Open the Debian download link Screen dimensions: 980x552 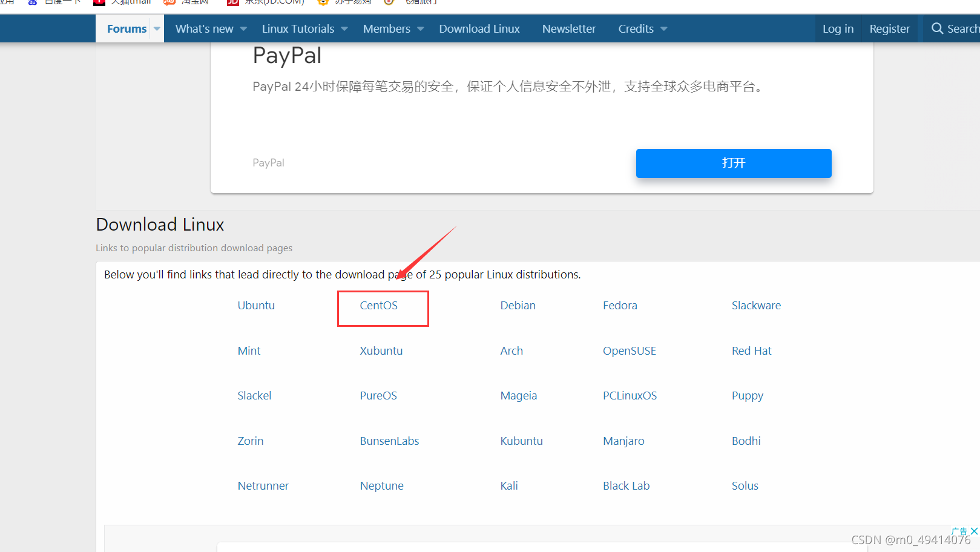pyautogui.click(x=518, y=306)
